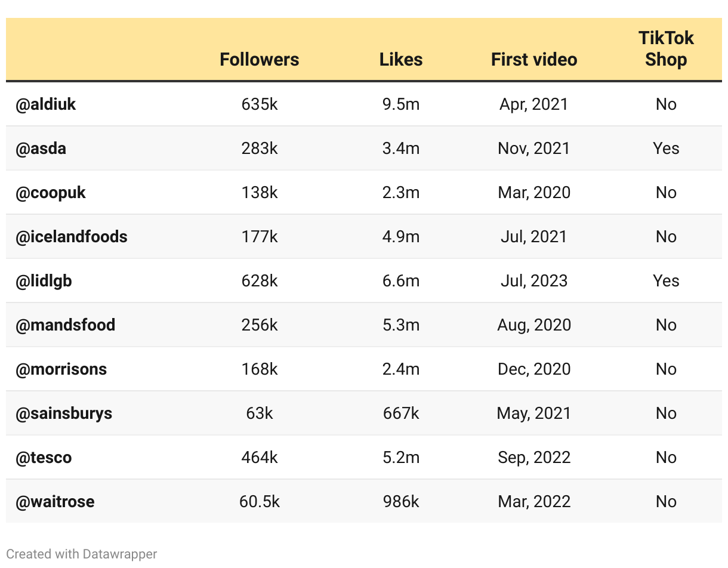The image size is (728, 568).
Task: Select the @morrisons account name
Action: [61, 369]
